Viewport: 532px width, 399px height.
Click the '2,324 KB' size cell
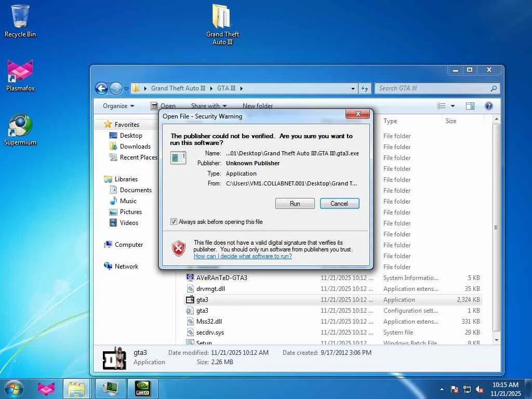tap(468, 300)
